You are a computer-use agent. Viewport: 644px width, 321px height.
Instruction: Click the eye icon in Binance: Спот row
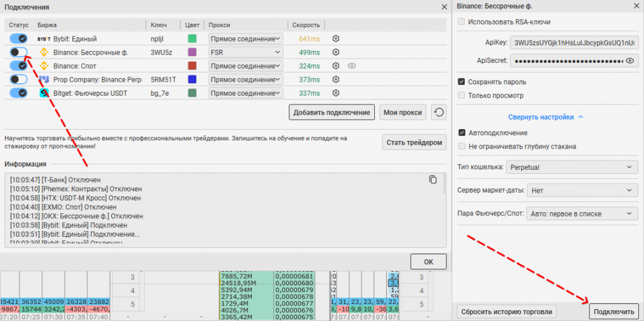click(351, 65)
